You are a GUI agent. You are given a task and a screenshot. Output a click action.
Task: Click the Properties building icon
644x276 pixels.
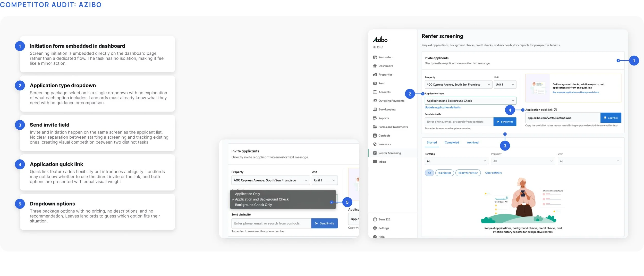click(x=375, y=75)
